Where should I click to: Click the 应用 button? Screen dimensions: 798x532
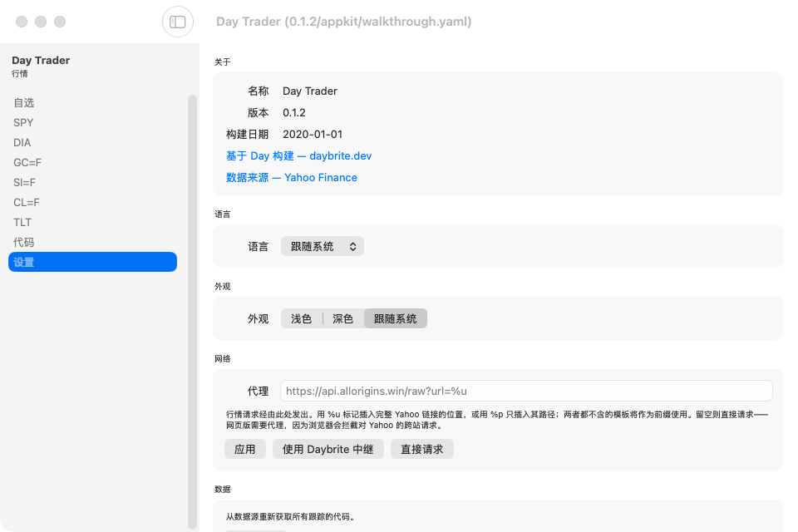coord(244,449)
